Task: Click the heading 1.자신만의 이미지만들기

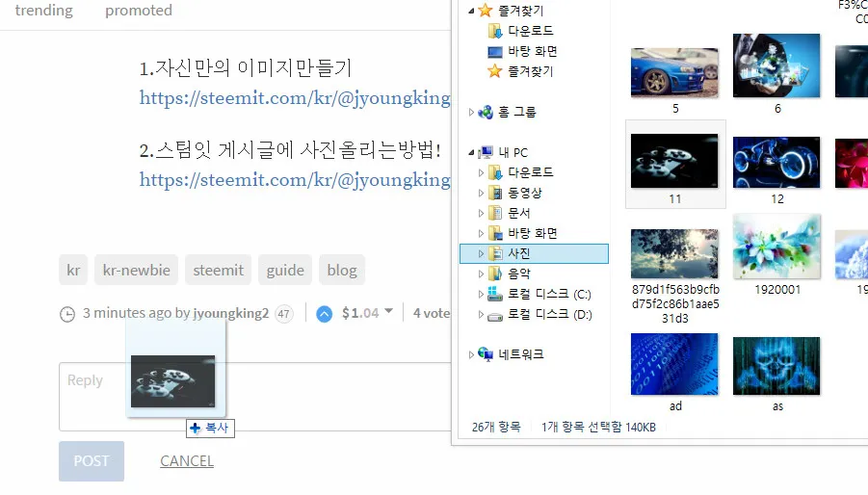Action: pyautogui.click(x=246, y=68)
